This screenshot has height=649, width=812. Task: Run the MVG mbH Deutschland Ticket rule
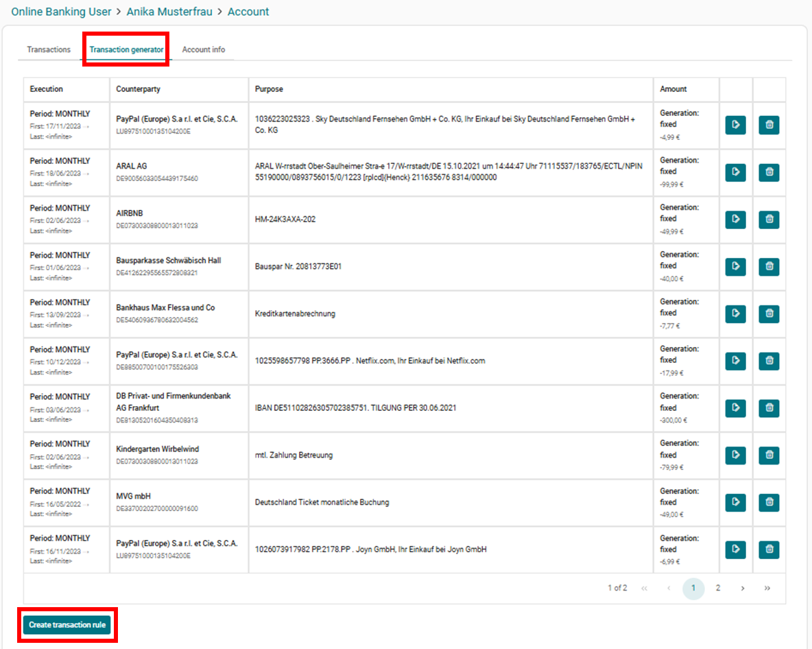[735, 502]
